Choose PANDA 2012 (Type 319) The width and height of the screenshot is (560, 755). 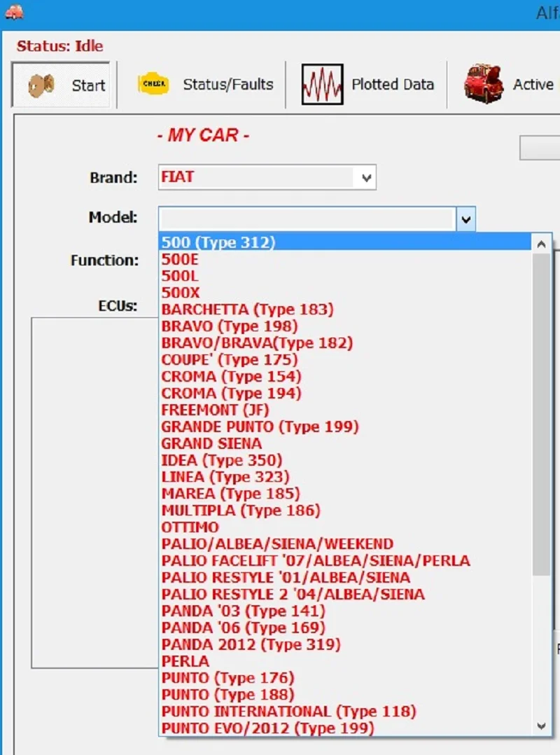[344, 644]
